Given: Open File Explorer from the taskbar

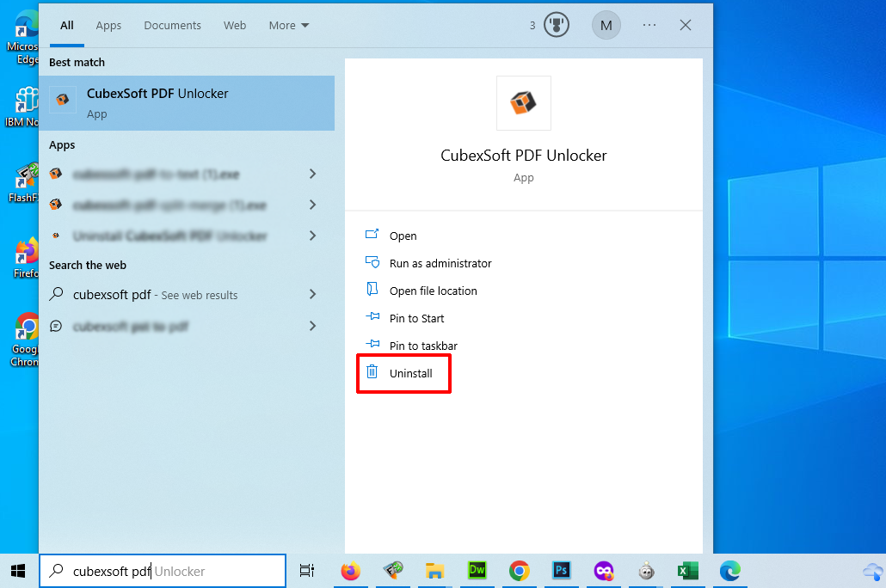Looking at the screenshot, I should tap(434, 571).
